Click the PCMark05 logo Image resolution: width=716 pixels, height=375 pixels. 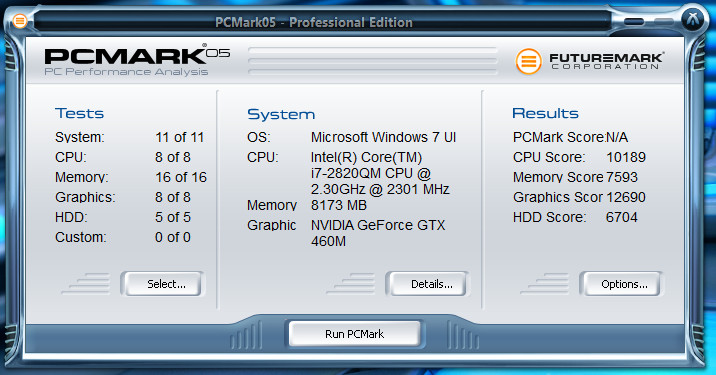[137, 56]
